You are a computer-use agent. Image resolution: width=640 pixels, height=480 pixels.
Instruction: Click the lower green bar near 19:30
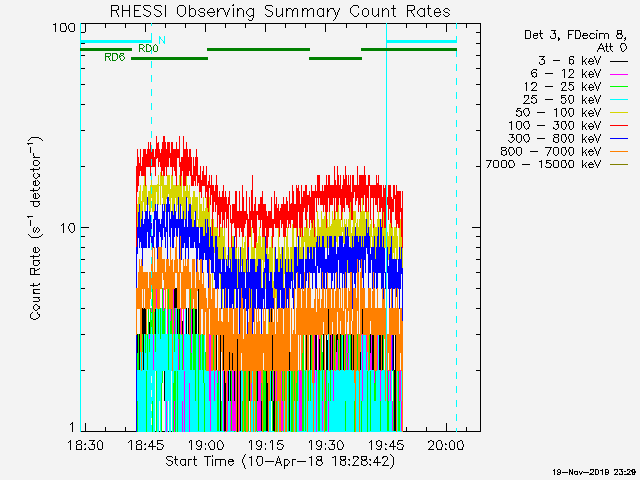[x=336, y=58]
